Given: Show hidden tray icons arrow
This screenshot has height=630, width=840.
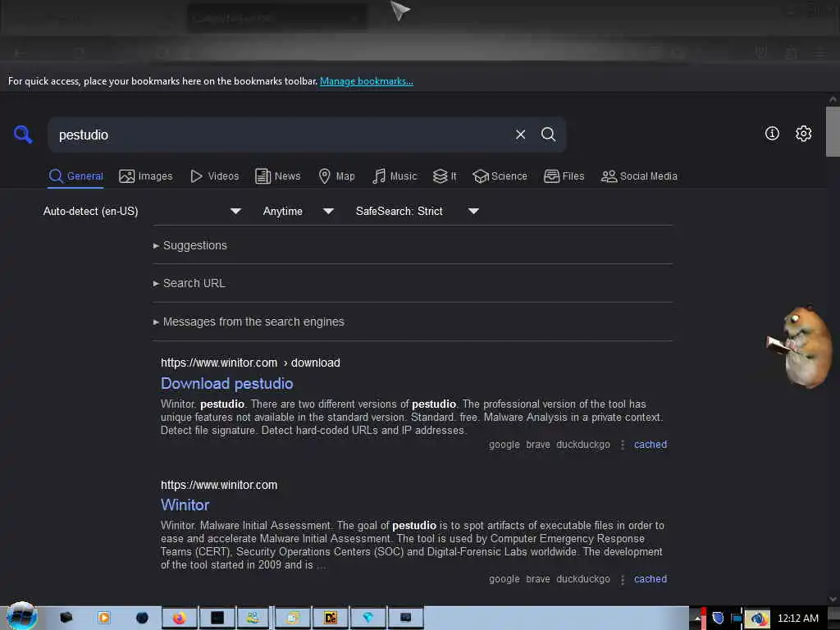Looking at the screenshot, I should [x=697, y=619].
